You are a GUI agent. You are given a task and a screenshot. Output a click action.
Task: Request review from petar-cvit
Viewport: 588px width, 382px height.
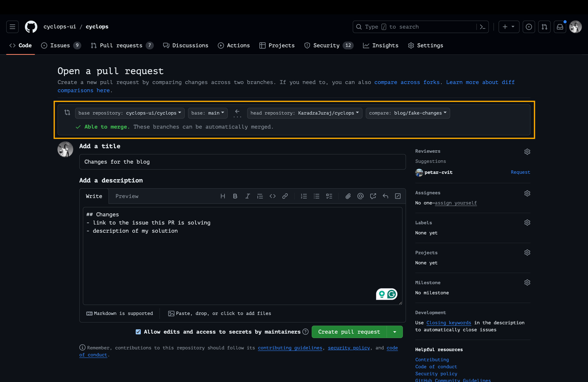[520, 172]
